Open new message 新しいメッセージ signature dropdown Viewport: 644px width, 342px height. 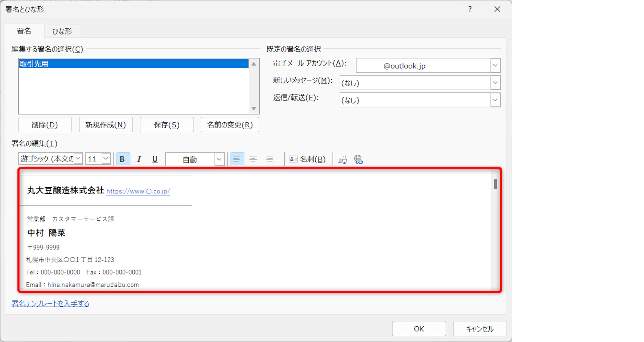coord(495,83)
